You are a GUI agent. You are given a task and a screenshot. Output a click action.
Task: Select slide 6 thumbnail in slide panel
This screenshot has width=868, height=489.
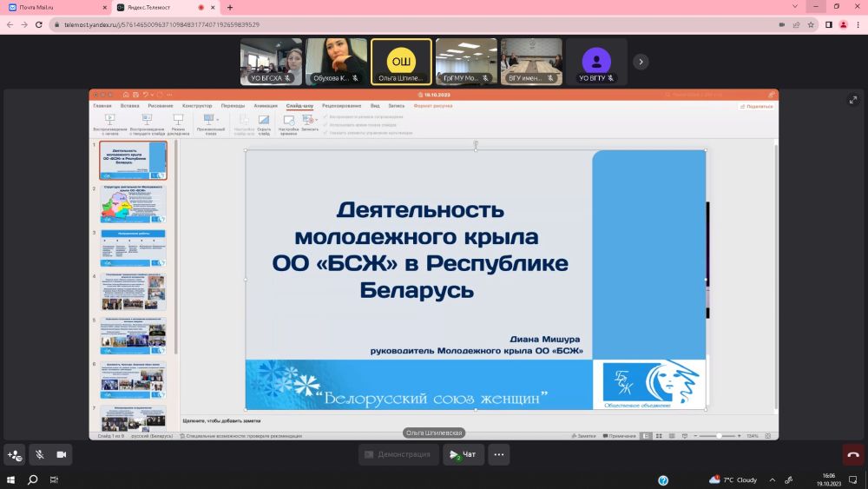[x=133, y=380]
